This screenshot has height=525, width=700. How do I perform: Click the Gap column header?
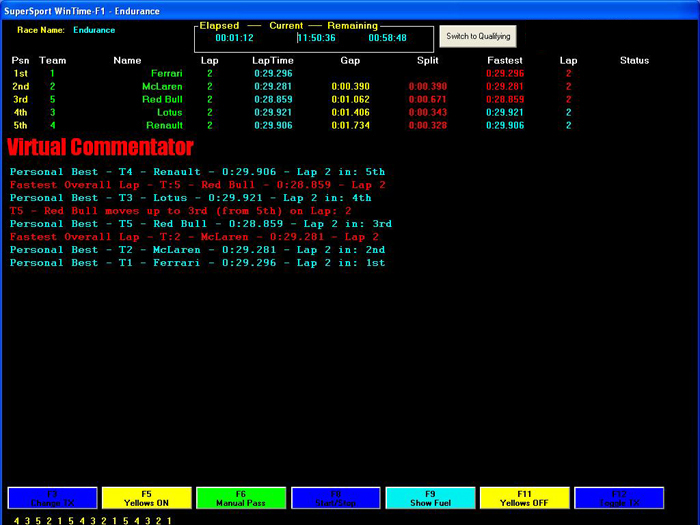coord(350,60)
